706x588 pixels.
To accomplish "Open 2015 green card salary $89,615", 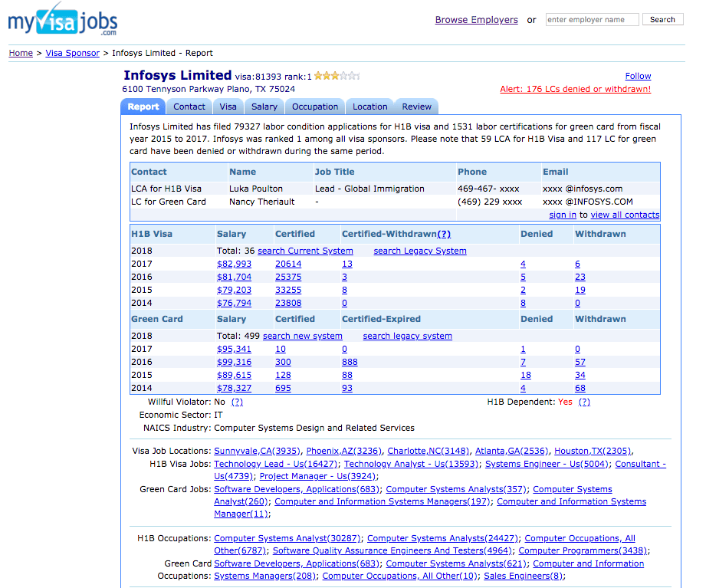I will pyautogui.click(x=234, y=375).
